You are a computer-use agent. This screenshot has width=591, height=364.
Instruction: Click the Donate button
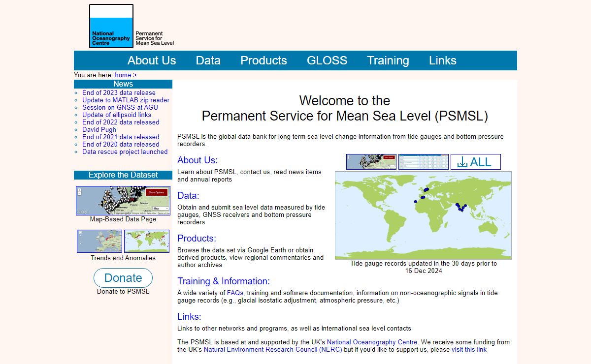[123, 278]
